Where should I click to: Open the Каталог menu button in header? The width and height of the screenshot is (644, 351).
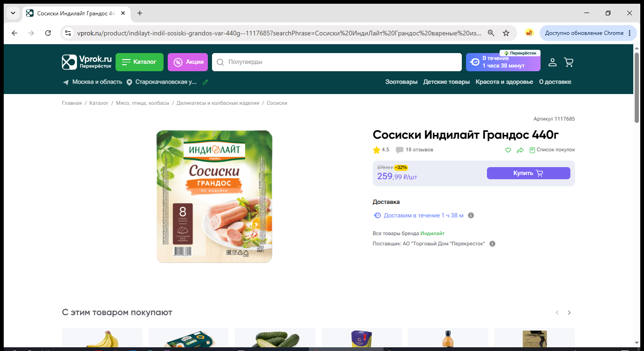139,62
